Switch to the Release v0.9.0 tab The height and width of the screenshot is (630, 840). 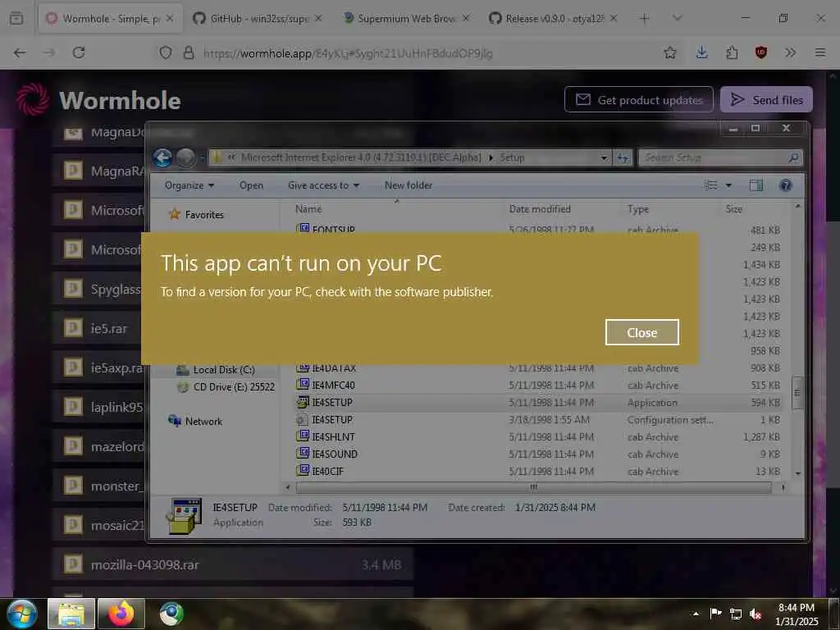tap(554, 19)
